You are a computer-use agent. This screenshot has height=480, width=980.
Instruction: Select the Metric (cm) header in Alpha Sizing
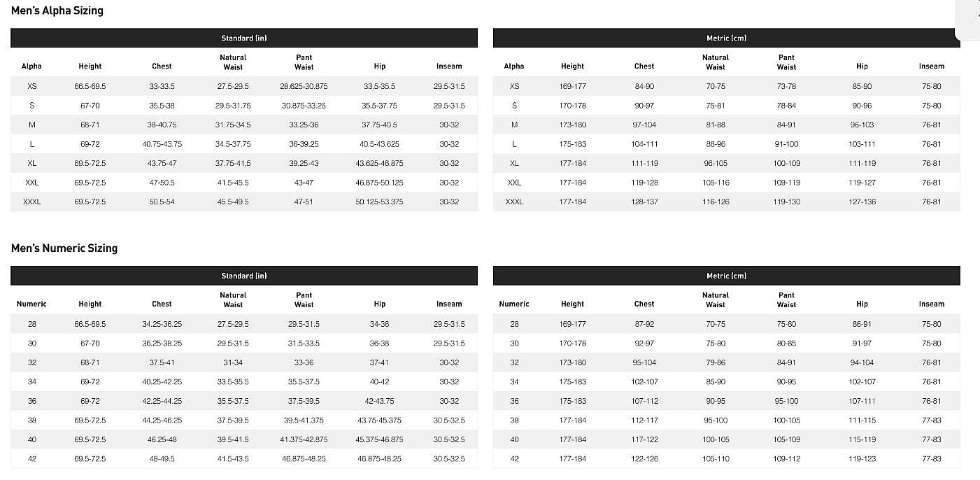click(x=726, y=38)
